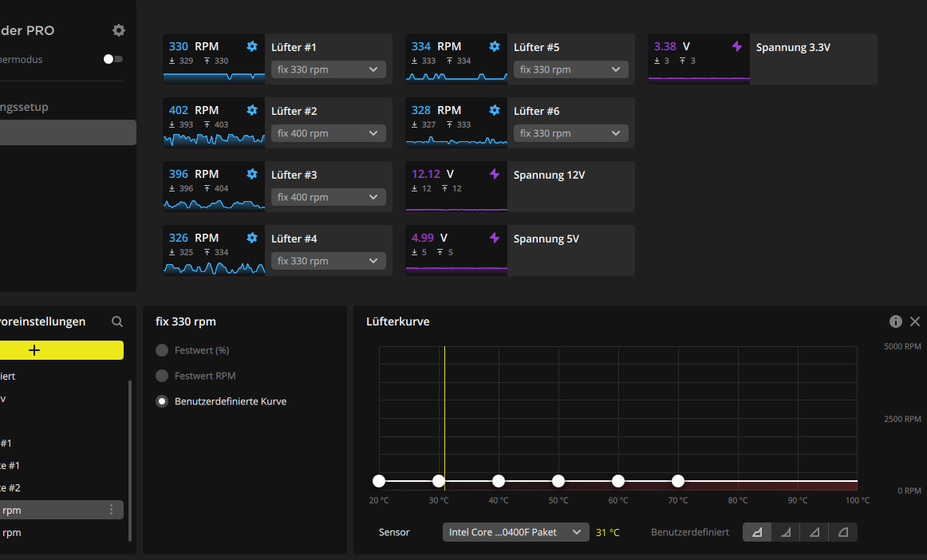Click the 'fix 330 rpm' preset title
Viewport: 927px width, 560px height.
point(186,321)
